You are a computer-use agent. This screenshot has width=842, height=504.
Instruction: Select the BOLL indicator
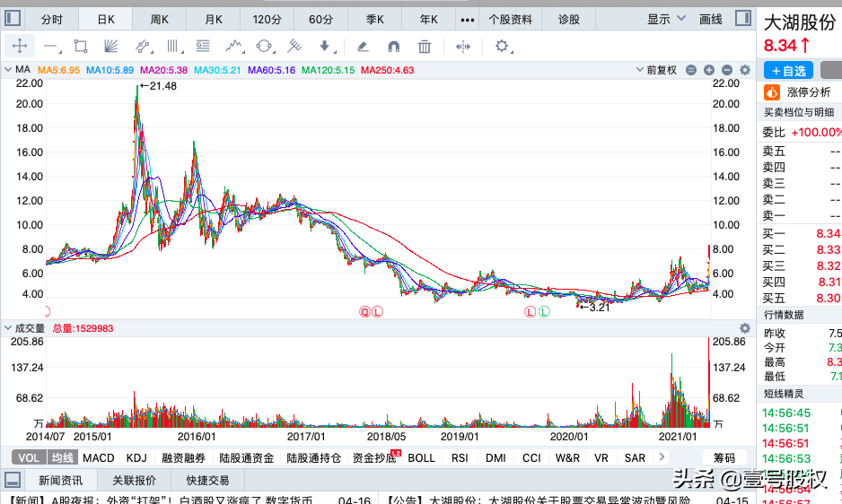421,458
